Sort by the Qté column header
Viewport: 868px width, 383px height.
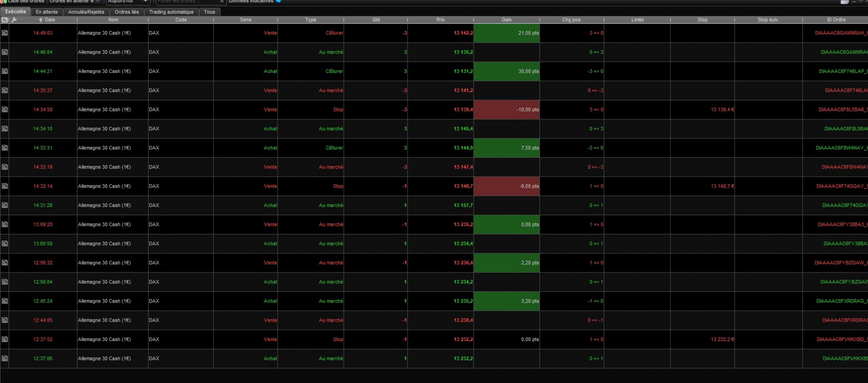point(376,20)
